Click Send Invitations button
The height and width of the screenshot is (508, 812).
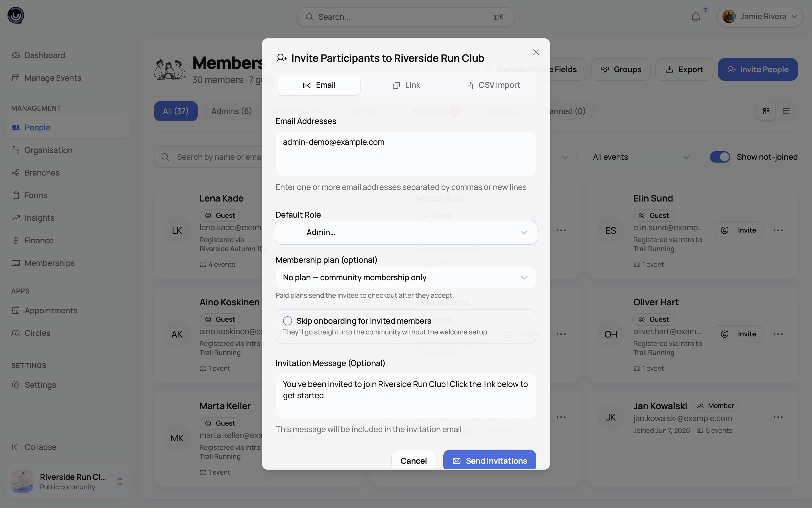coord(489,461)
